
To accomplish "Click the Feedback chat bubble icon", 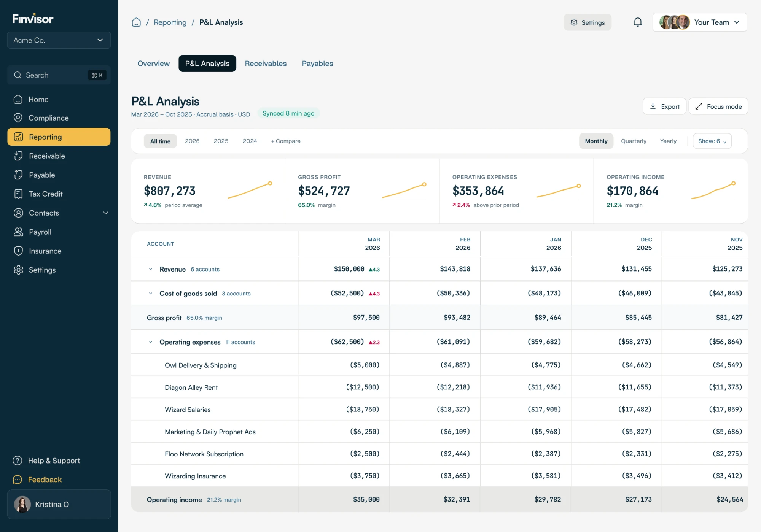I will pyautogui.click(x=18, y=480).
